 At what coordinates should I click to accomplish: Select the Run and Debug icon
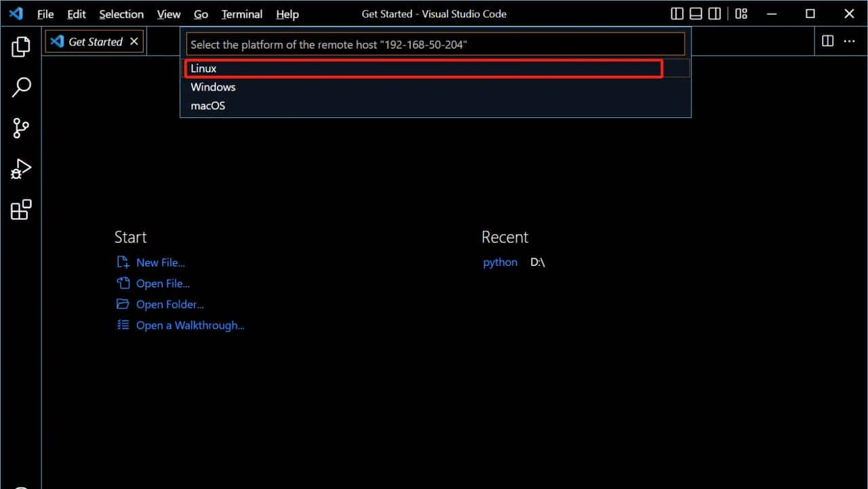[21, 168]
